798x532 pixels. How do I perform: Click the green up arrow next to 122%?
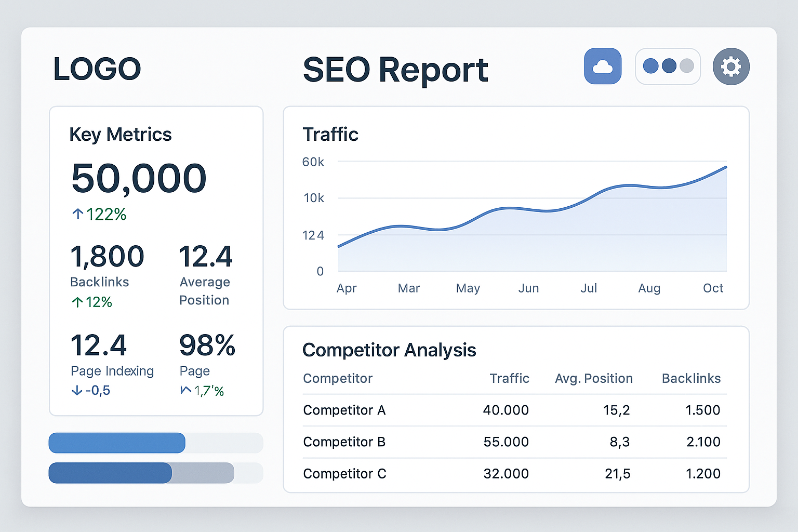(77, 213)
